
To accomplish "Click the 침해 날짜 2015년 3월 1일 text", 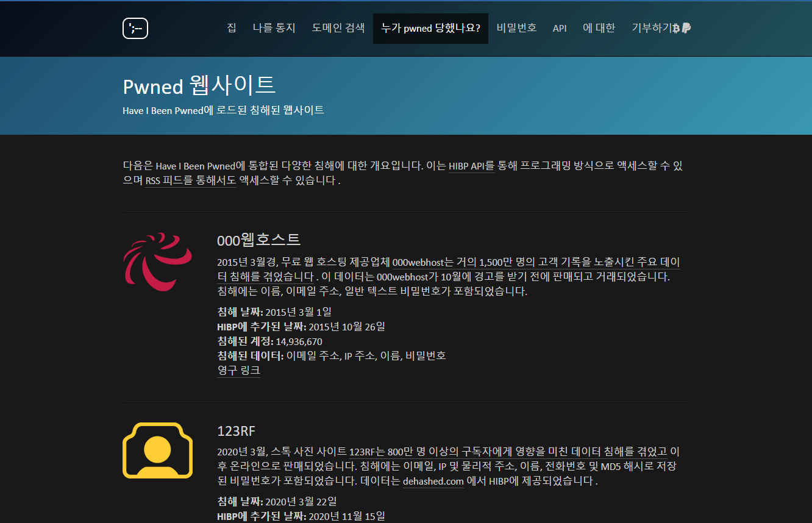I will [274, 312].
